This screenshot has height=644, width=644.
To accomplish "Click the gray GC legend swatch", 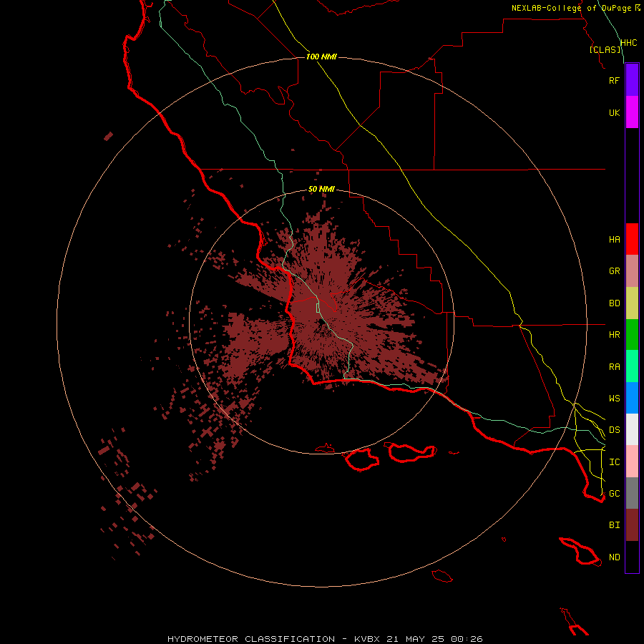I will (x=632, y=493).
